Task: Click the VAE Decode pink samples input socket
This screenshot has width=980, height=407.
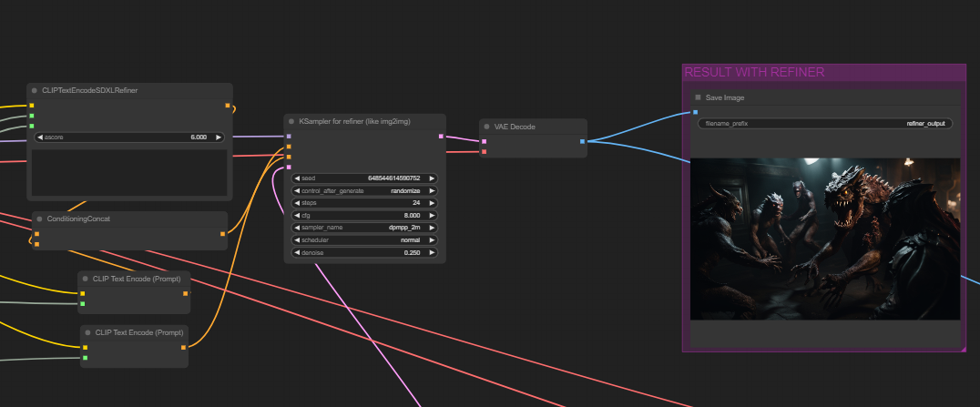Action: (x=485, y=141)
